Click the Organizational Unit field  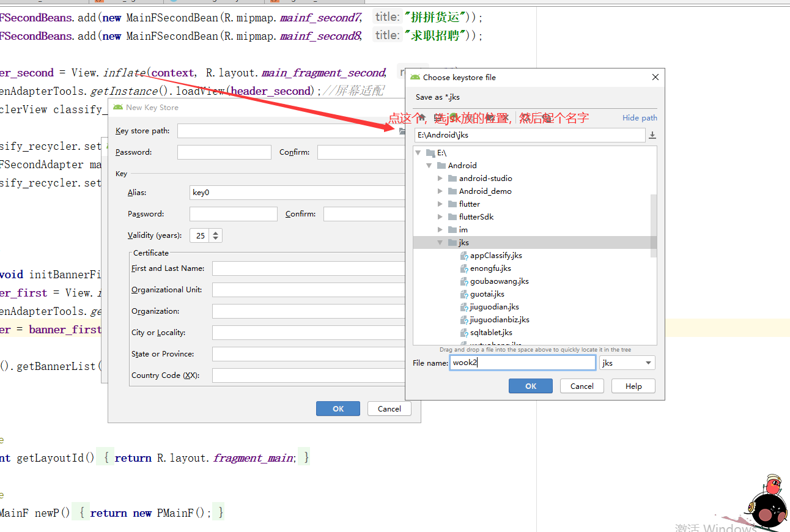pos(309,290)
